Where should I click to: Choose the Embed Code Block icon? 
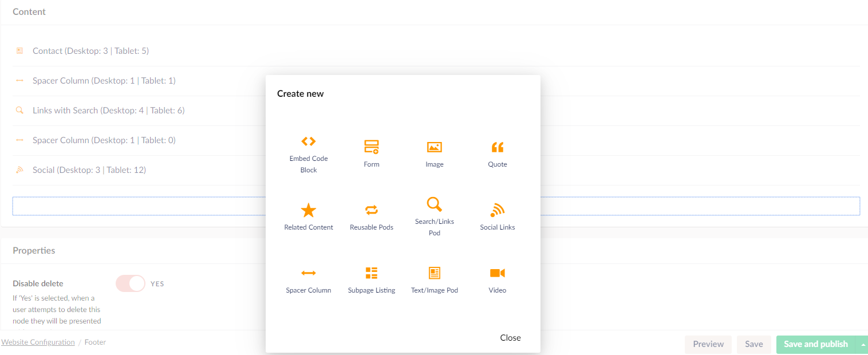309,141
